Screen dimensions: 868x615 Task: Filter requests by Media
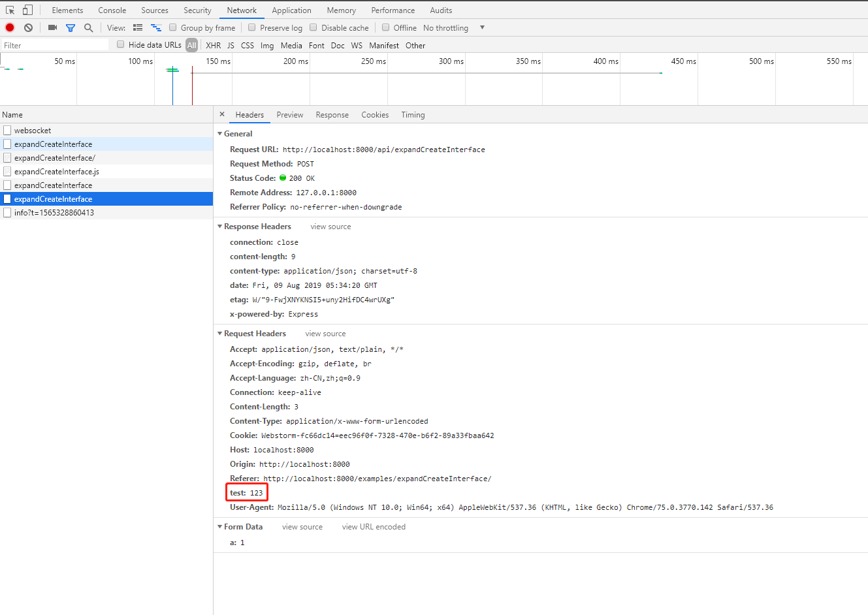tap(291, 45)
